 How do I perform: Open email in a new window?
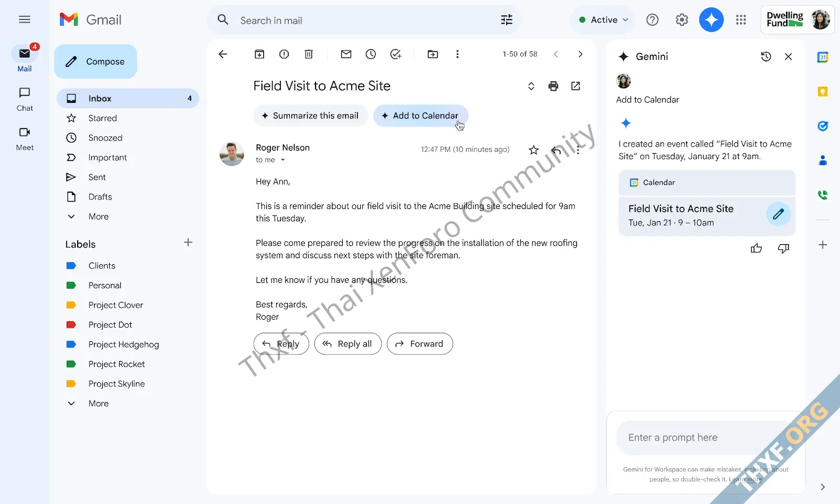click(576, 86)
